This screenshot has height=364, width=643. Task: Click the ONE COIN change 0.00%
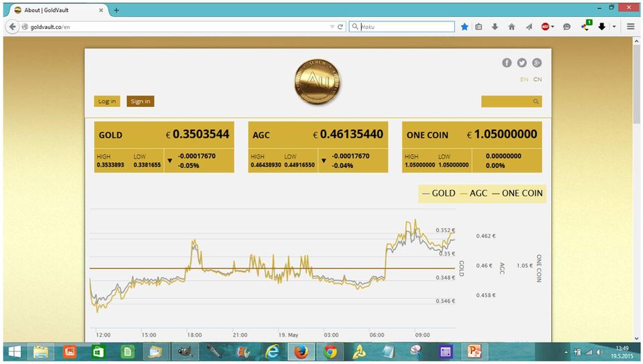(x=496, y=166)
